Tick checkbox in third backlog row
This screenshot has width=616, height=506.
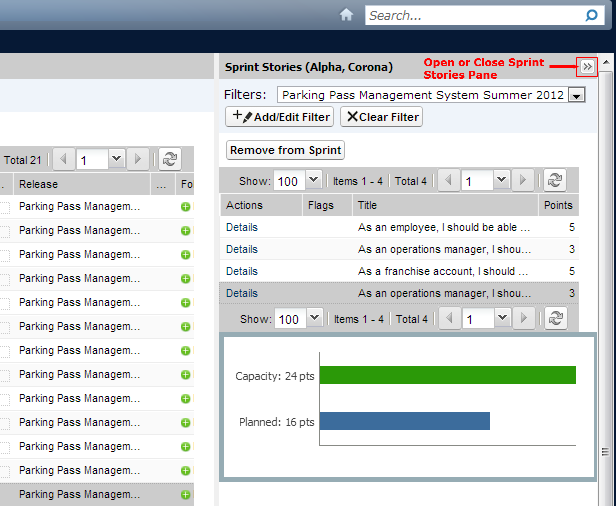click(5, 255)
